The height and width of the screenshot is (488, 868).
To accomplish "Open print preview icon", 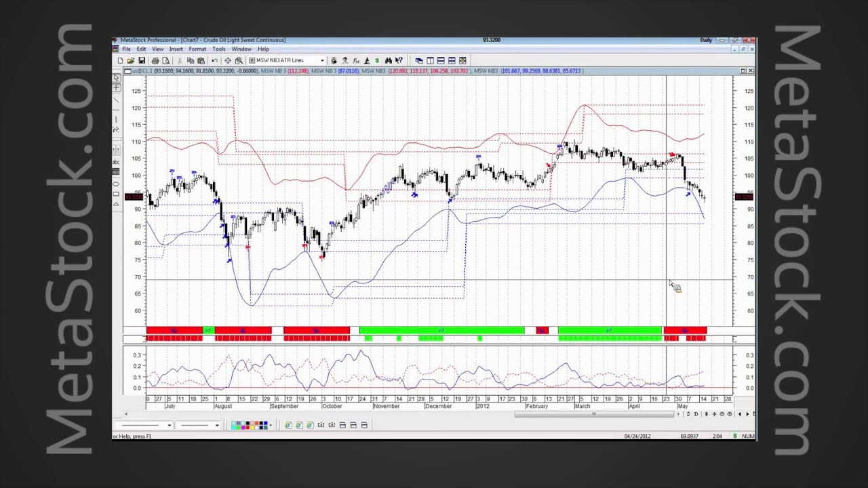I will 166,60.
